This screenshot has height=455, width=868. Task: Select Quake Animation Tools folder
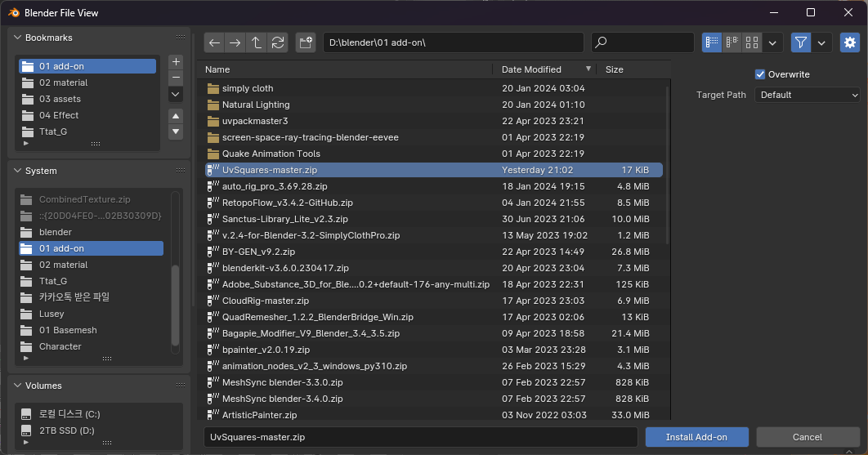(x=433, y=154)
